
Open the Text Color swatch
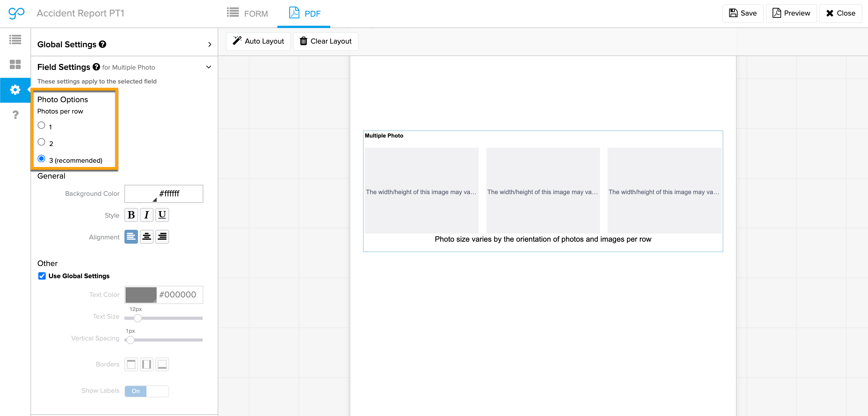click(x=141, y=295)
